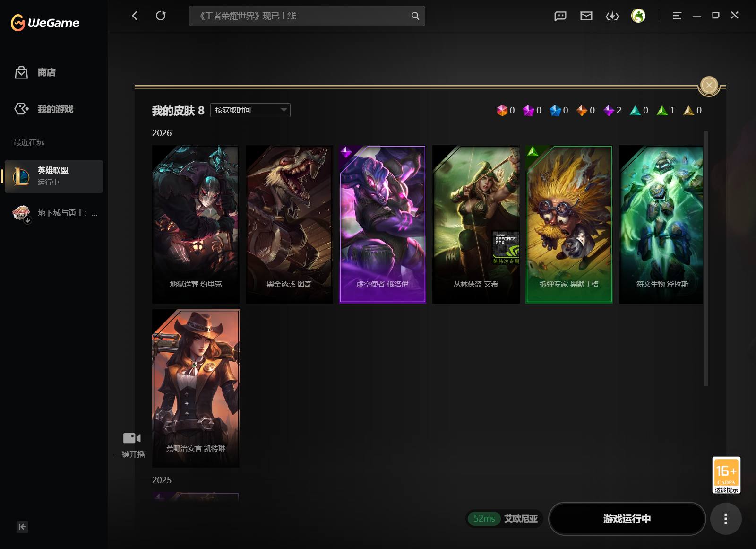The width and height of the screenshot is (756, 549).
Task: Open the 黑金诱惑 图奇 skin card
Action: pos(289,224)
